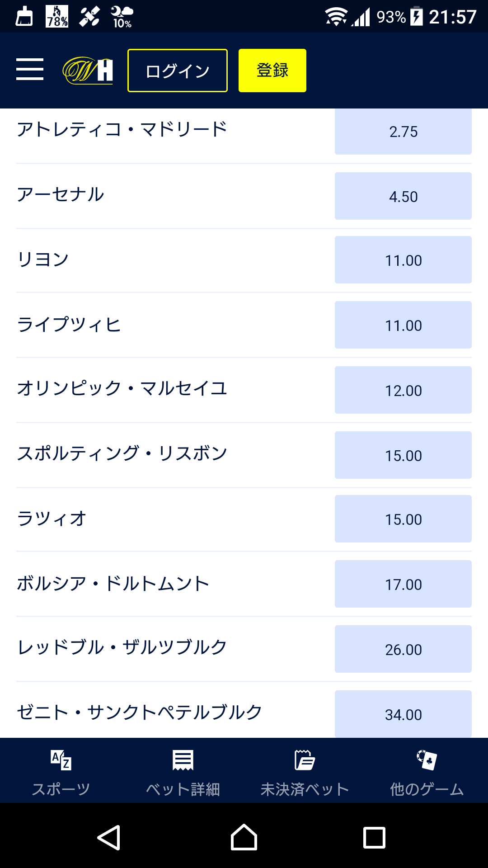Select Zenit odds 34.00
The height and width of the screenshot is (868, 488).
[403, 714]
